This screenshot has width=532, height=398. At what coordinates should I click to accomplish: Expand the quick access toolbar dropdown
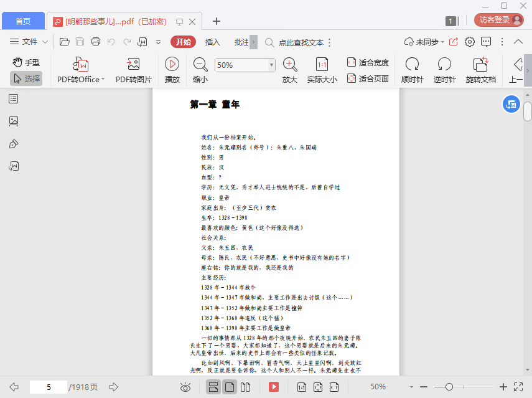point(158,42)
